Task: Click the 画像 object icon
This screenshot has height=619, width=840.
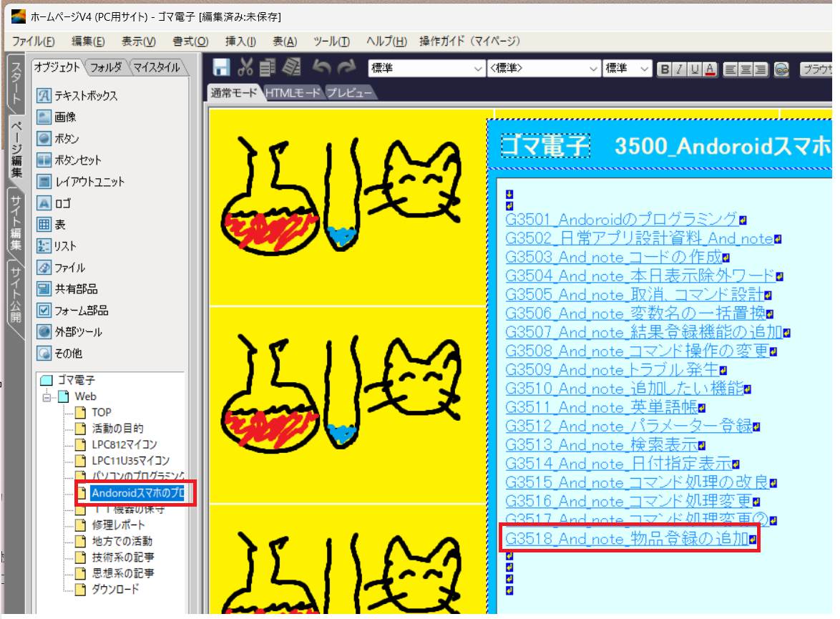Action: [x=44, y=117]
